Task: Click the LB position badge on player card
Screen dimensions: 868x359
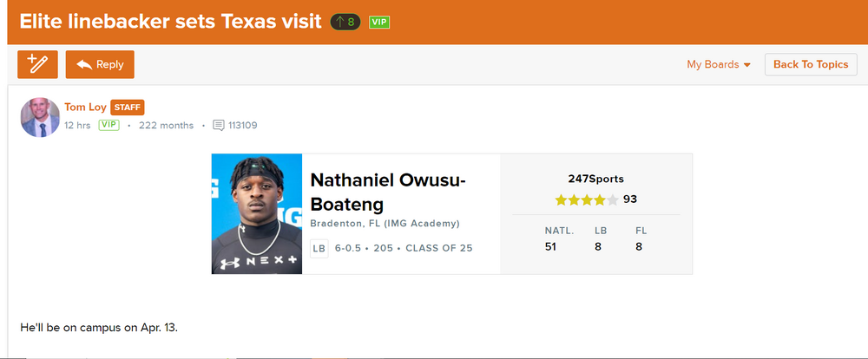Action: [x=319, y=249]
